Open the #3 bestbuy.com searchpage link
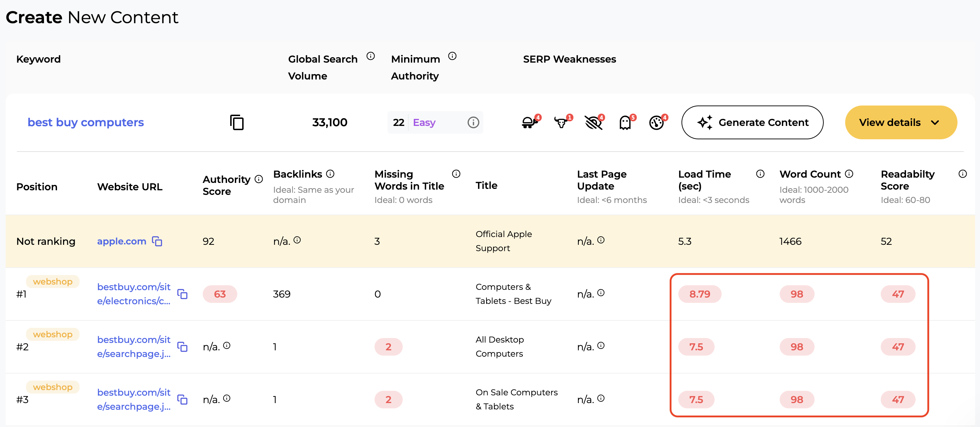The image size is (980, 427). pos(133,399)
